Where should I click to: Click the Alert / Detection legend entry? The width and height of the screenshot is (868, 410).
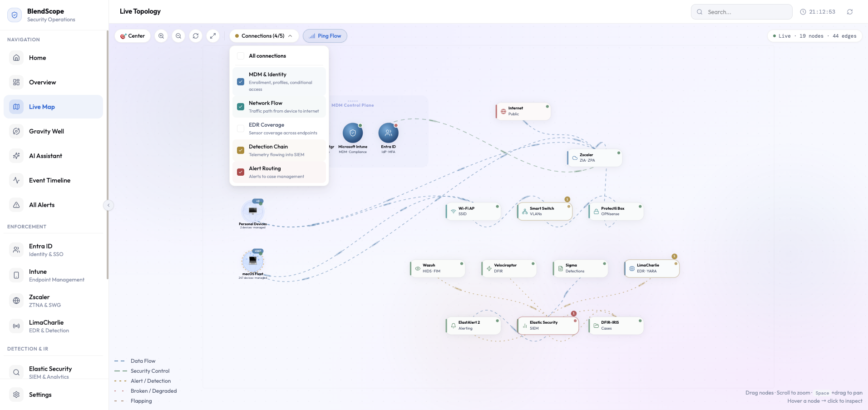click(x=143, y=381)
